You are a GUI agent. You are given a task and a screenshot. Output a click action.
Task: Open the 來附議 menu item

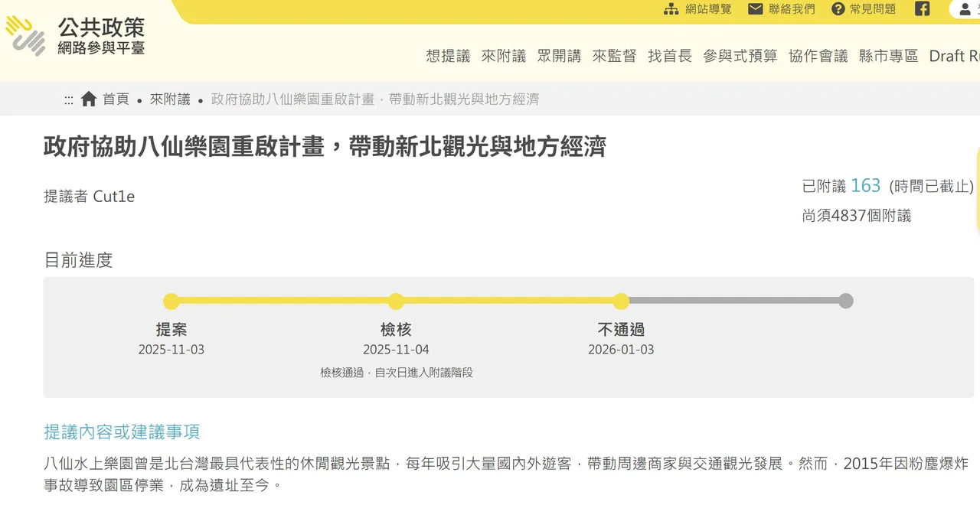pos(504,56)
